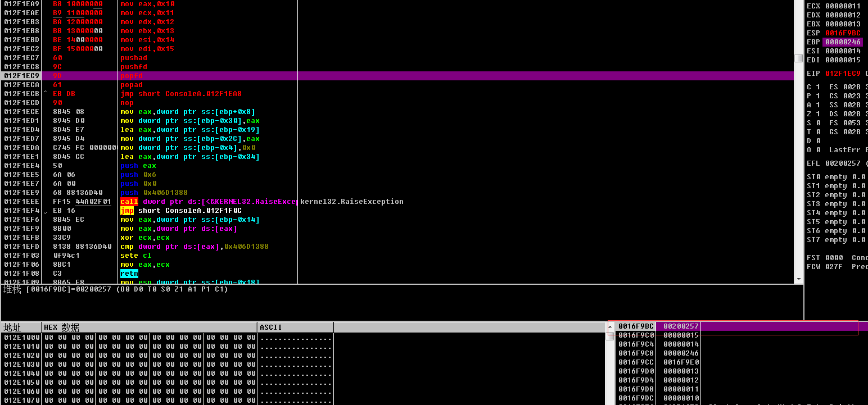
Task: Click the 地址 column header in dump pane
Action: tap(21, 327)
